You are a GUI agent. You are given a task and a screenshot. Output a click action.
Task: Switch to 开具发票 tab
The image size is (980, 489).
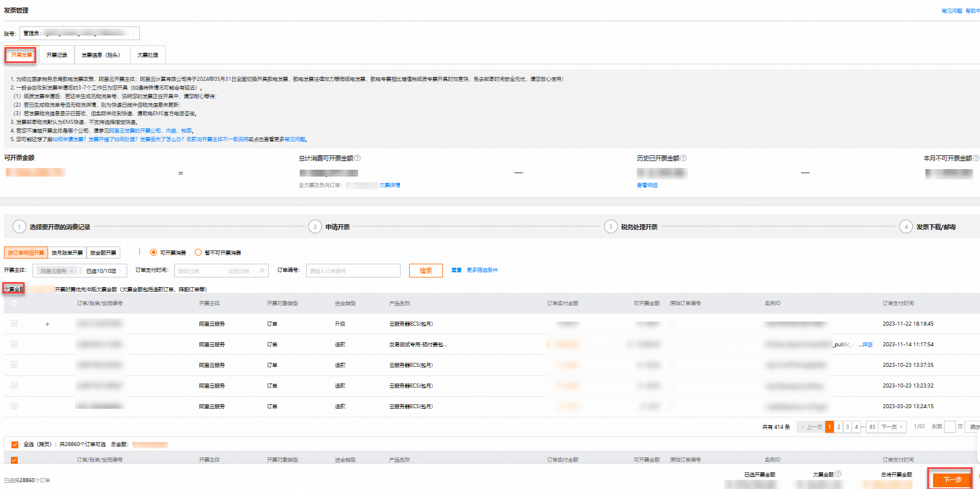[x=22, y=55]
